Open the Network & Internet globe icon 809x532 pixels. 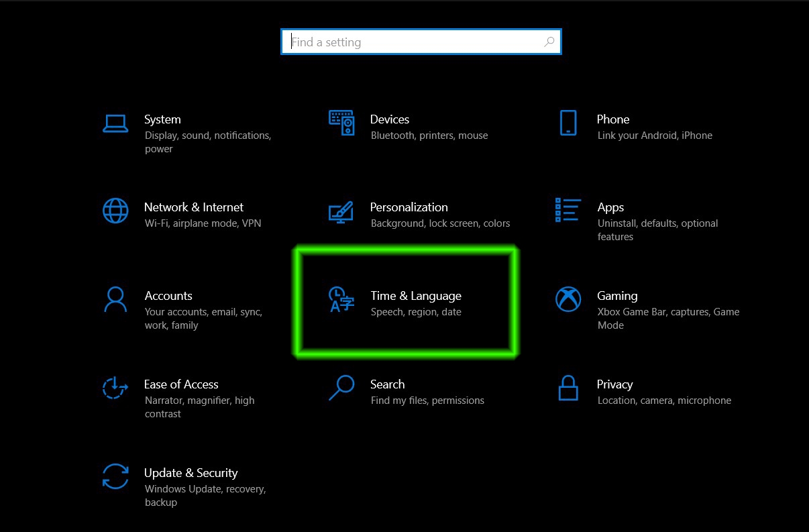point(115,211)
